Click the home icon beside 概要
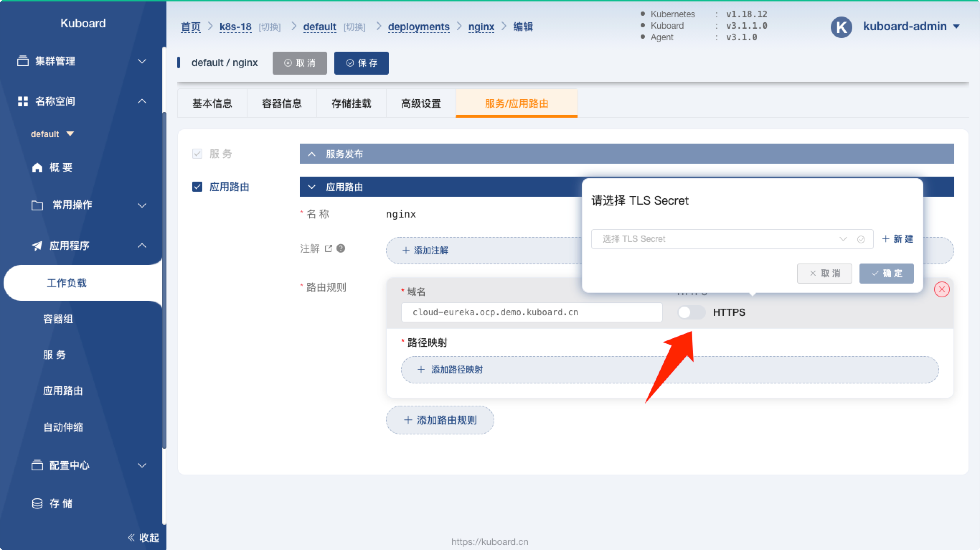The height and width of the screenshot is (550, 980). point(37,167)
